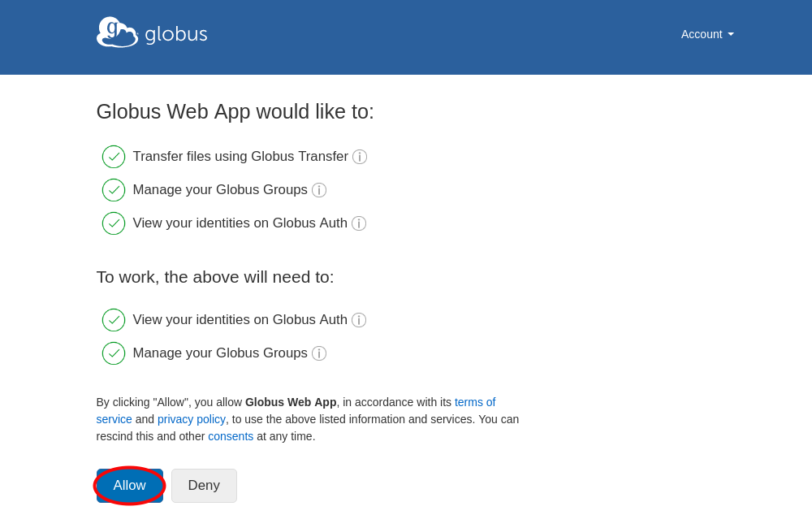Click the Deny button
This screenshot has height=528, width=812.
point(204,485)
